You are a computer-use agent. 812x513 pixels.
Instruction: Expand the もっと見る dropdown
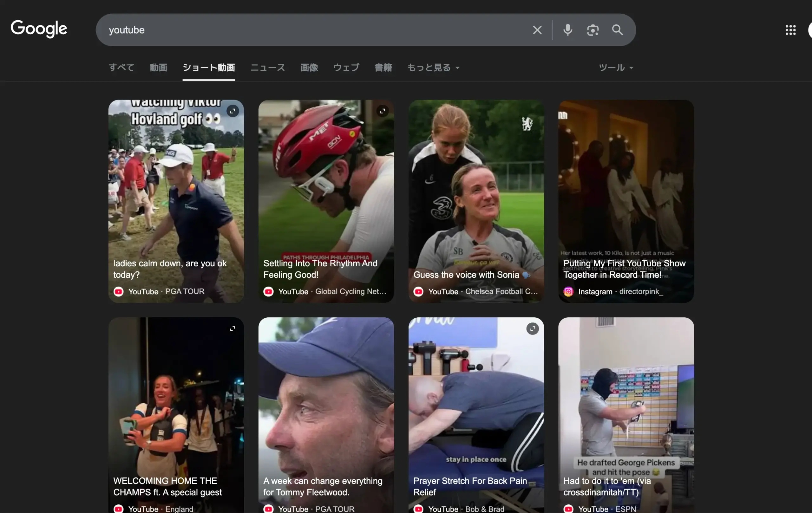click(x=434, y=68)
